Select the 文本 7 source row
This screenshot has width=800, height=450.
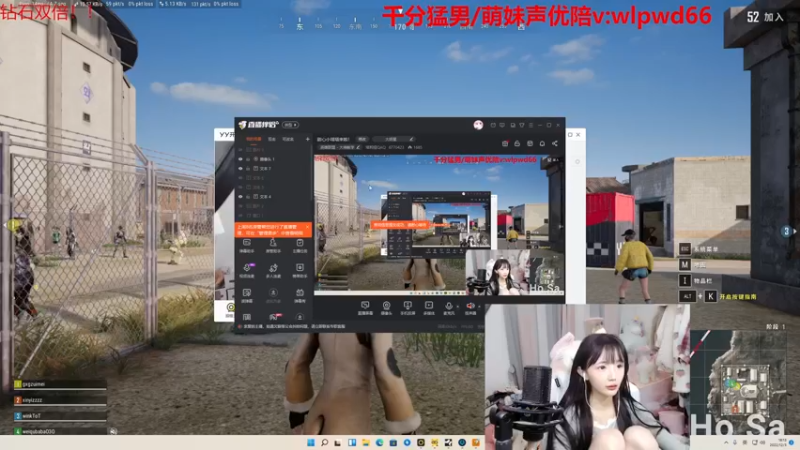(273, 168)
